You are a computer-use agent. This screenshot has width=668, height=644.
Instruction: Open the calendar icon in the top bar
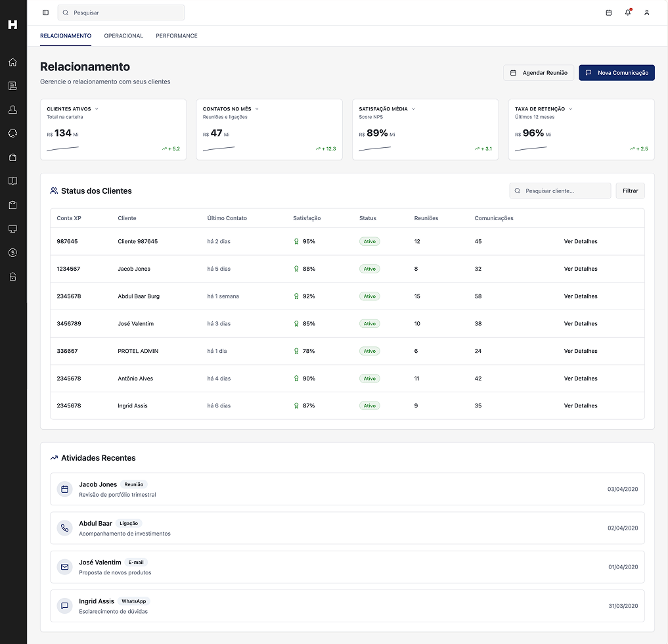[x=608, y=12]
